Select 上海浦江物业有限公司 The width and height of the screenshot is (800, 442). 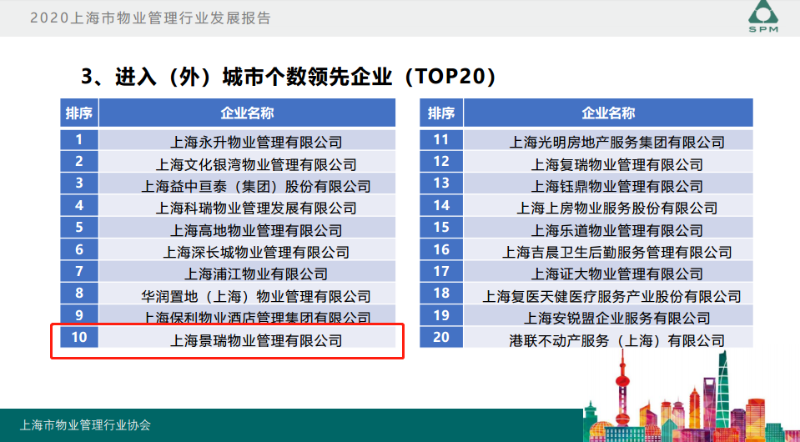coord(256,274)
